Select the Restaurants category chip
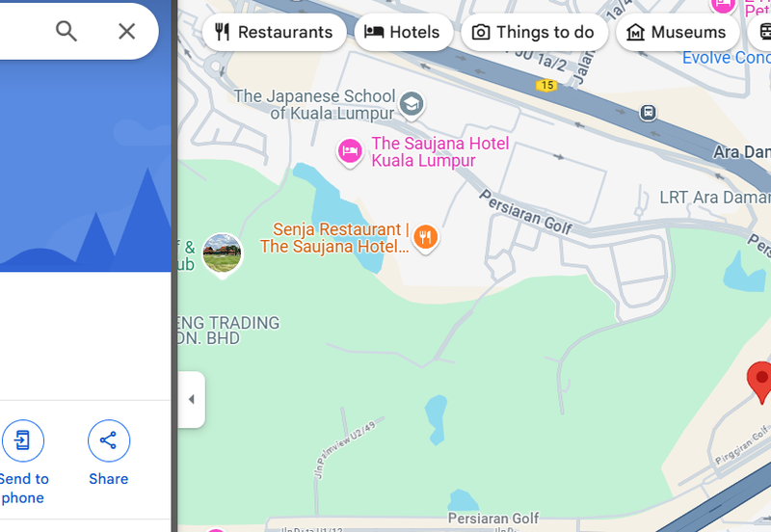 (275, 33)
